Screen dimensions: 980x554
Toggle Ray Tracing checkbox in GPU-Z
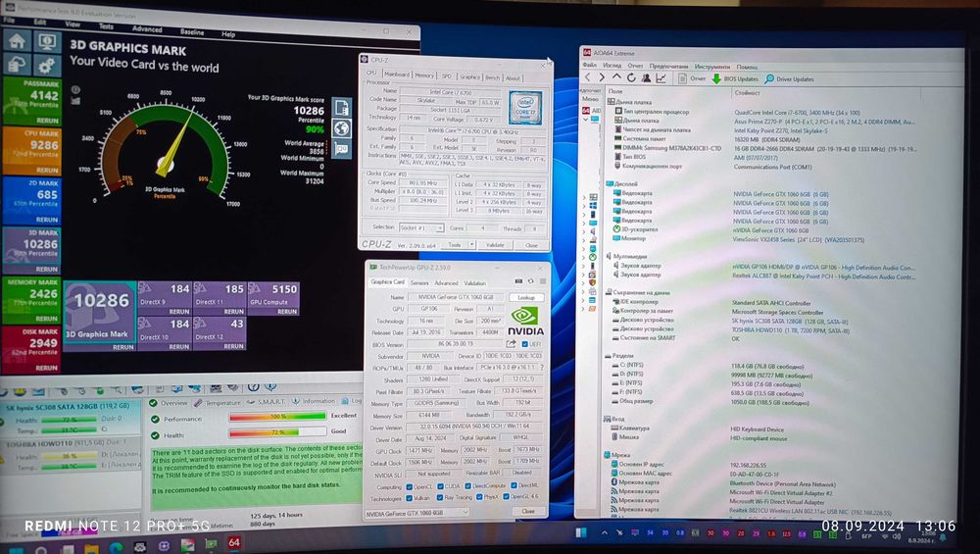click(440, 498)
